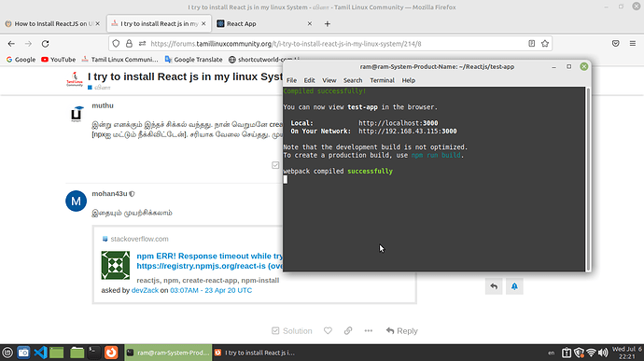Open the clock showing Wed Jul 6 22:21

coord(627,353)
